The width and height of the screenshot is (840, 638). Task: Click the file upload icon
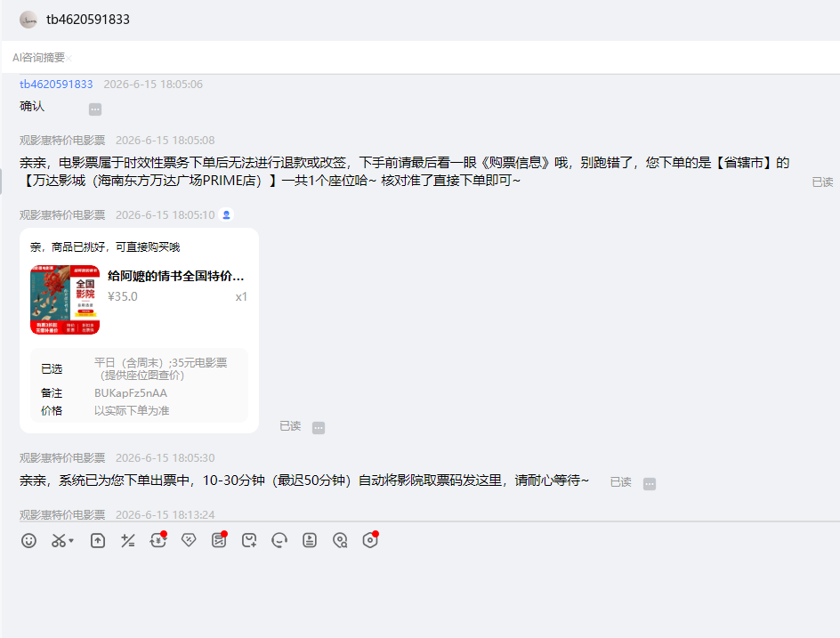click(x=98, y=540)
